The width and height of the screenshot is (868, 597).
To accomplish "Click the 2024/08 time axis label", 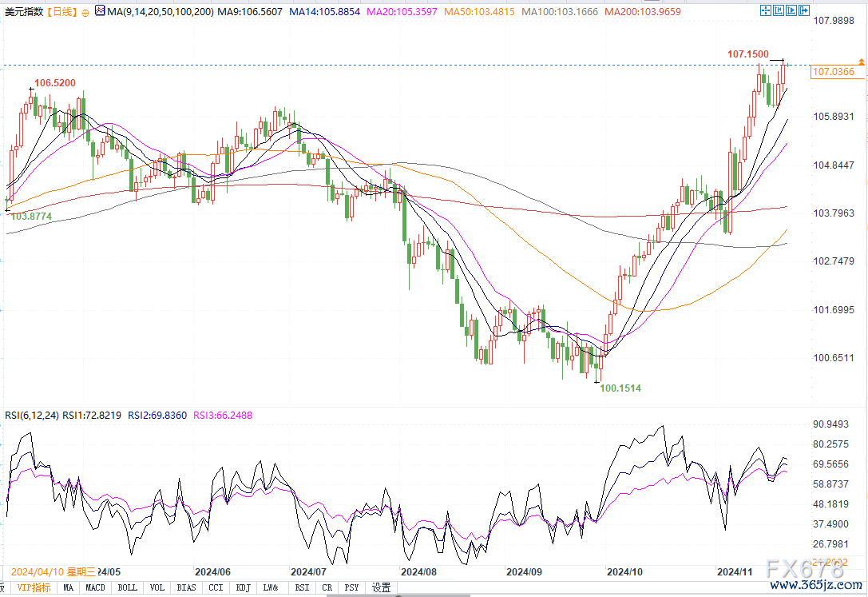I will coord(418,572).
